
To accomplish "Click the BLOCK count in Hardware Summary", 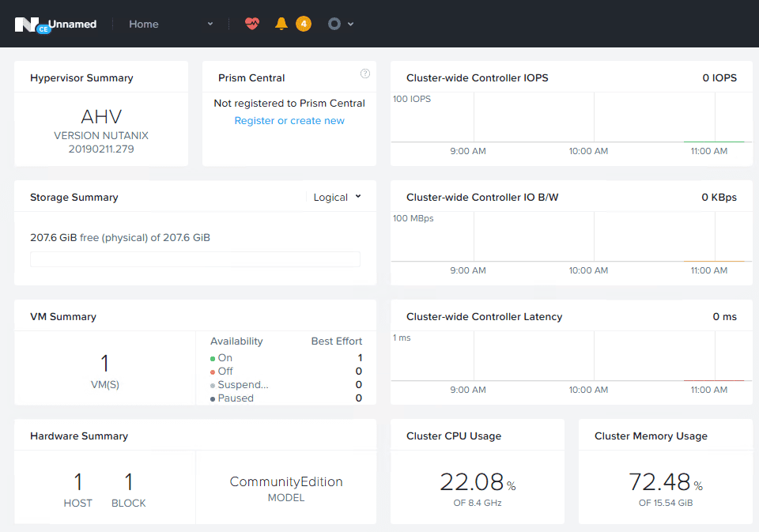I will point(129,482).
